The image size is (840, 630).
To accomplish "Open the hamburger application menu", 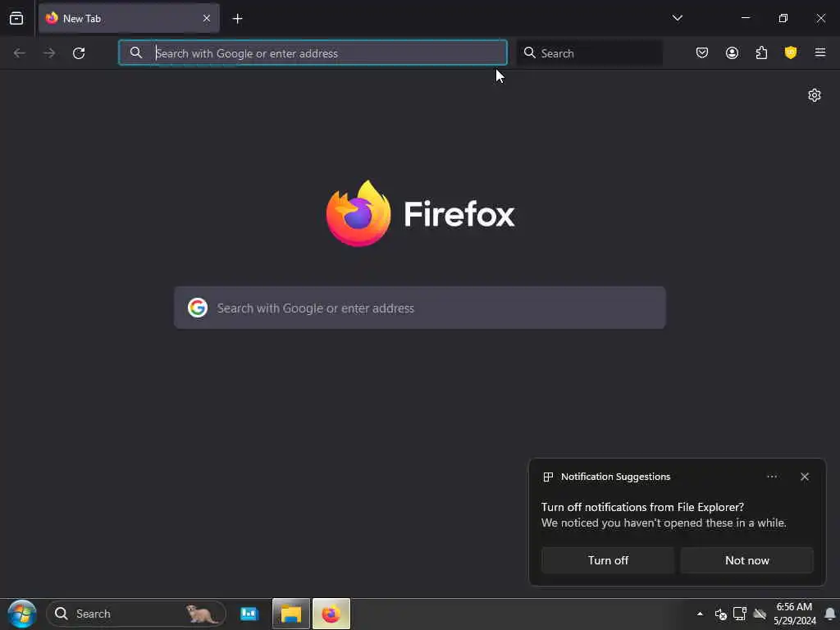I will pyautogui.click(x=820, y=52).
